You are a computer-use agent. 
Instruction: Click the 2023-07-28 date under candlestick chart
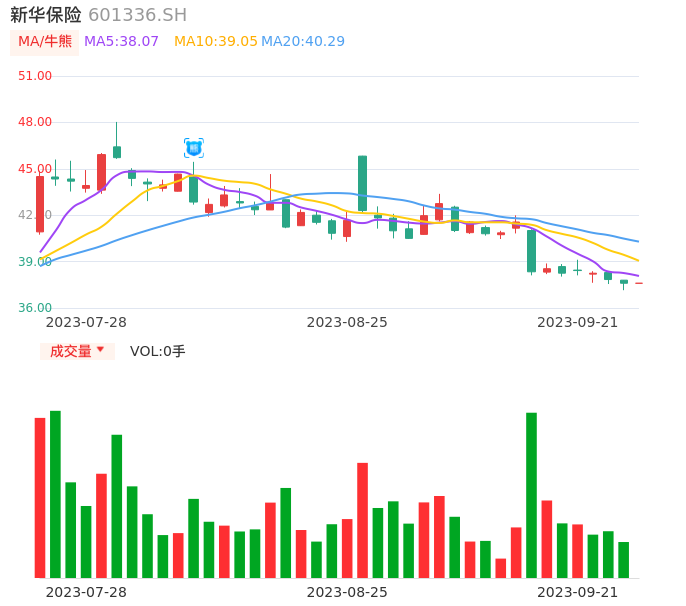click(86, 322)
